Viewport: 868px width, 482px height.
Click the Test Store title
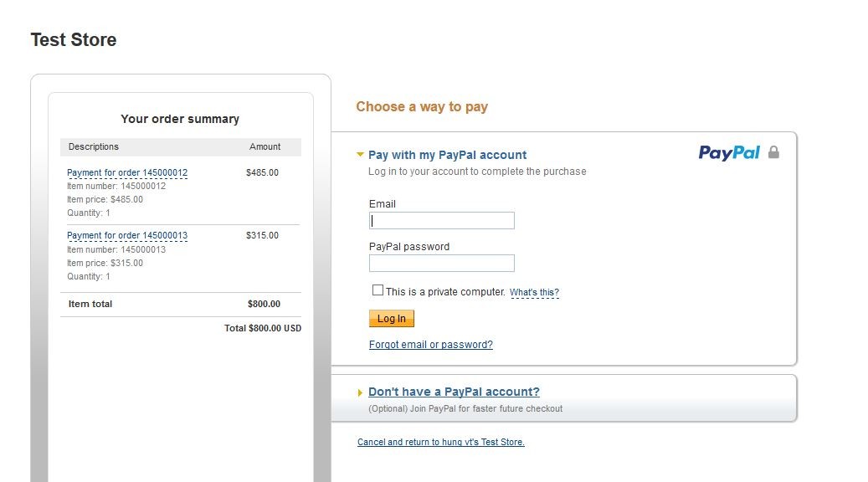point(74,40)
